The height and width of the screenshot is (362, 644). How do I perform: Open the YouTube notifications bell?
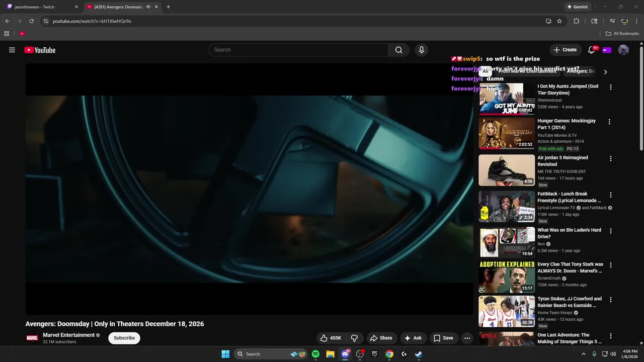coord(592,50)
